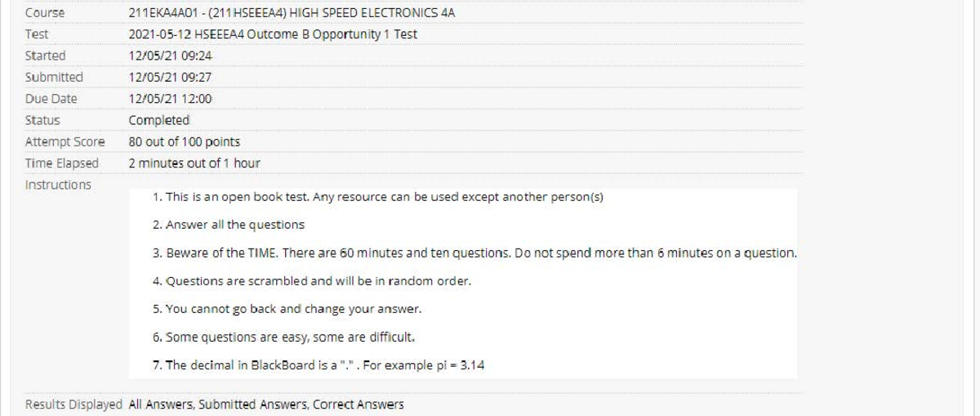This screenshot has height=416, width=980.
Task: Click the Outcome B Opportunity 1 Test title
Action: pyautogui.click(x=274, y=34)
